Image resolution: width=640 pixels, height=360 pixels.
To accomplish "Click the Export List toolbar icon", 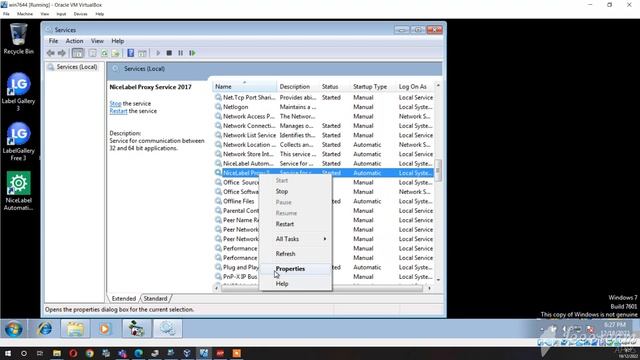I will click(116, 53).
